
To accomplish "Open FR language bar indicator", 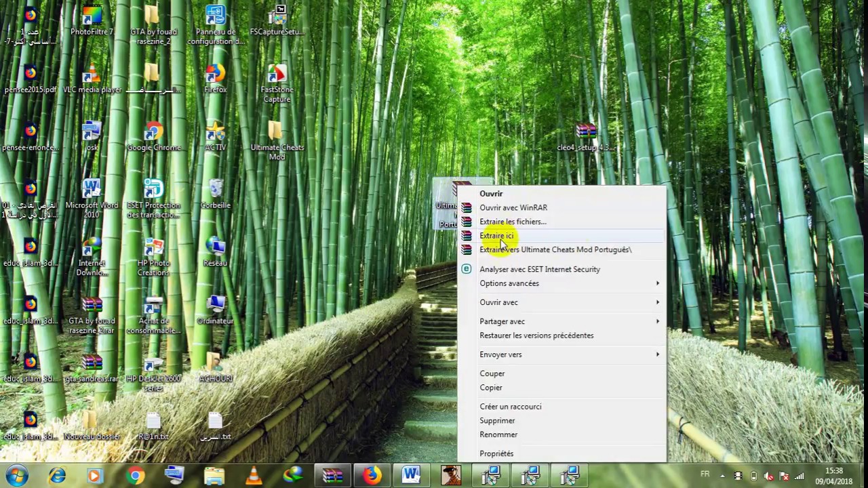I will [x=705, y=474].
